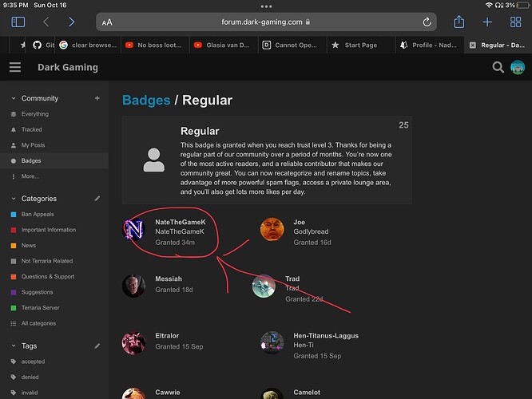The height and width of the screenshot is (399, 532).
Task: Tap the address bar URL field
Action: click(265, 22)
